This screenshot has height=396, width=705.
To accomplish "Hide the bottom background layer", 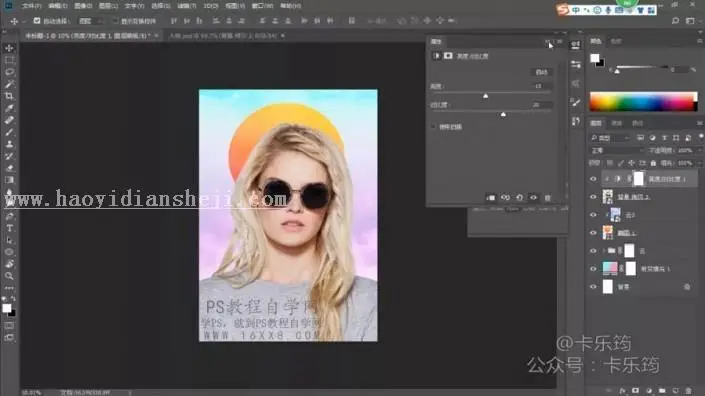I will tap(593, 287).
